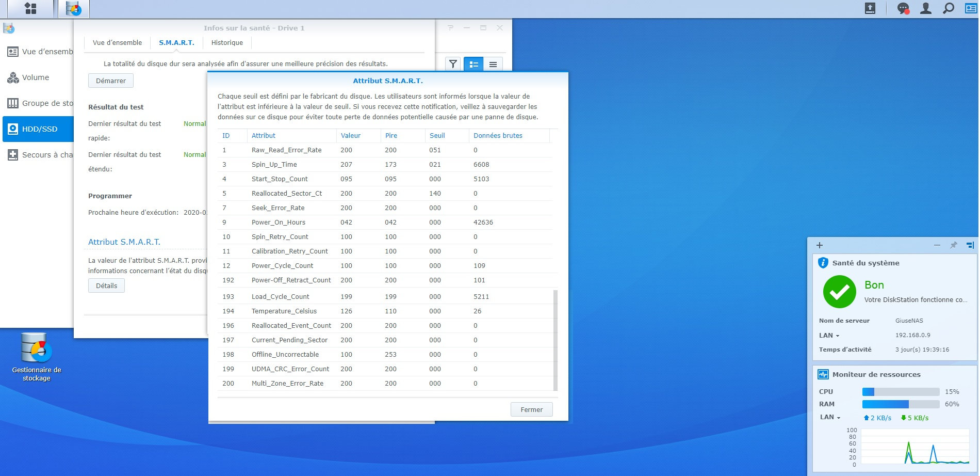980x476 pixels.
Task: Dock the widget panel using right-edge icon
Action: 970,245
